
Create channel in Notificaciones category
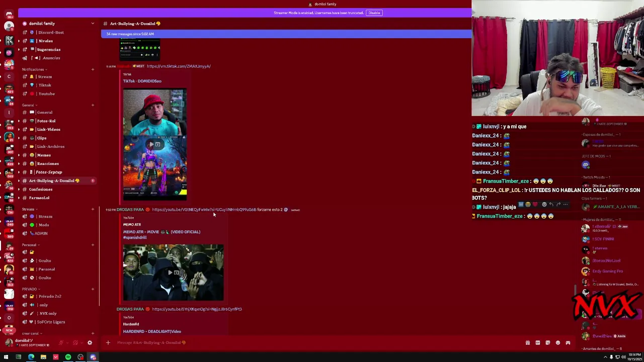[x=93, y=69]
